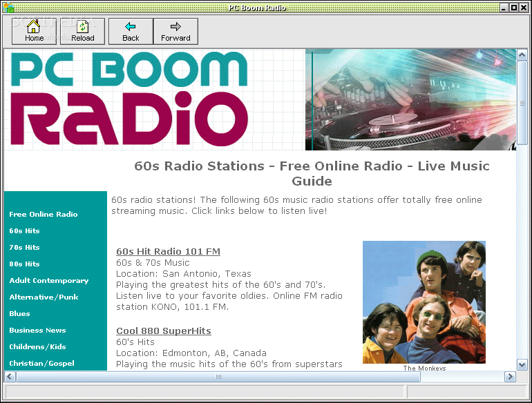The image size is (532, 403).
Task: Open Adult Contemporary category
Action: 49,281
